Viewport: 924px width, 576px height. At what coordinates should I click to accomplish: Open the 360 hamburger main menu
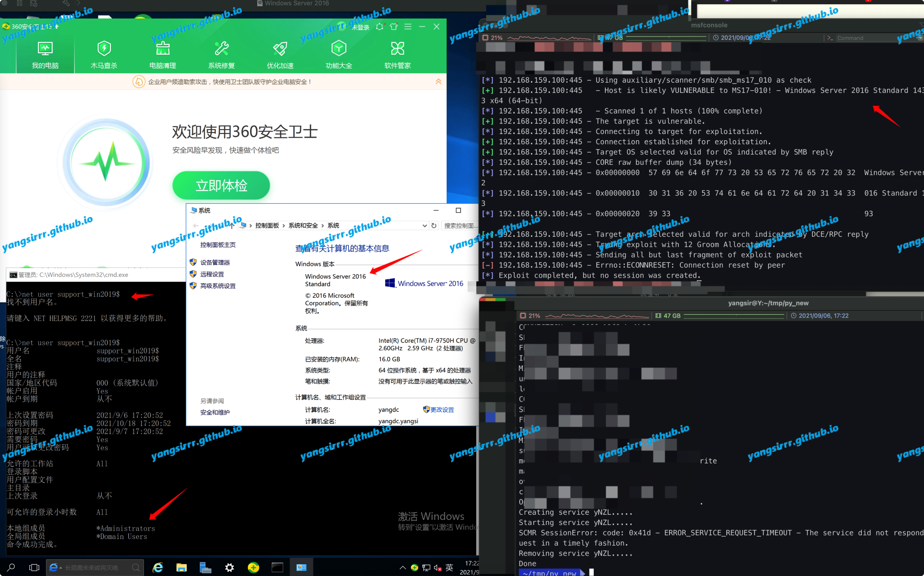(x=408, y=27)
